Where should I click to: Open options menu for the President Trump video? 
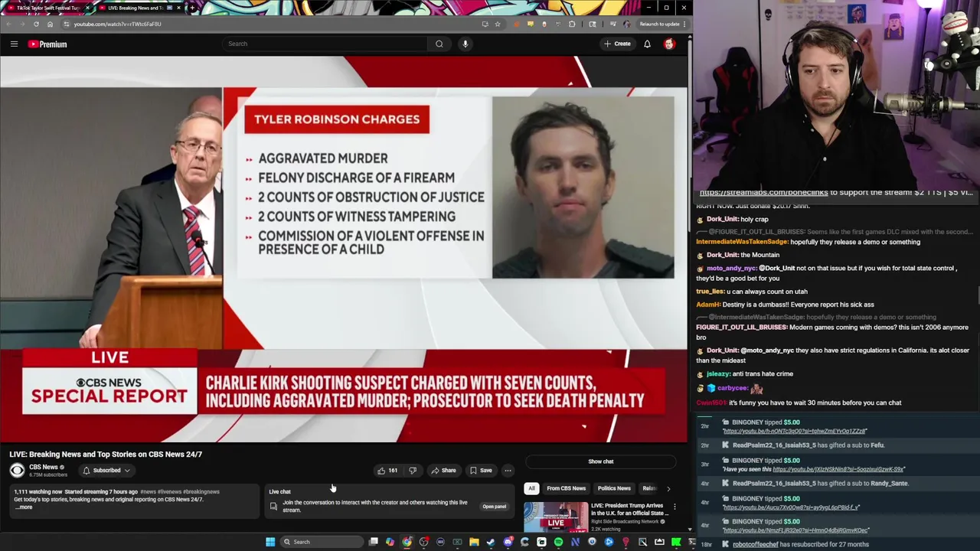[675, 507]
